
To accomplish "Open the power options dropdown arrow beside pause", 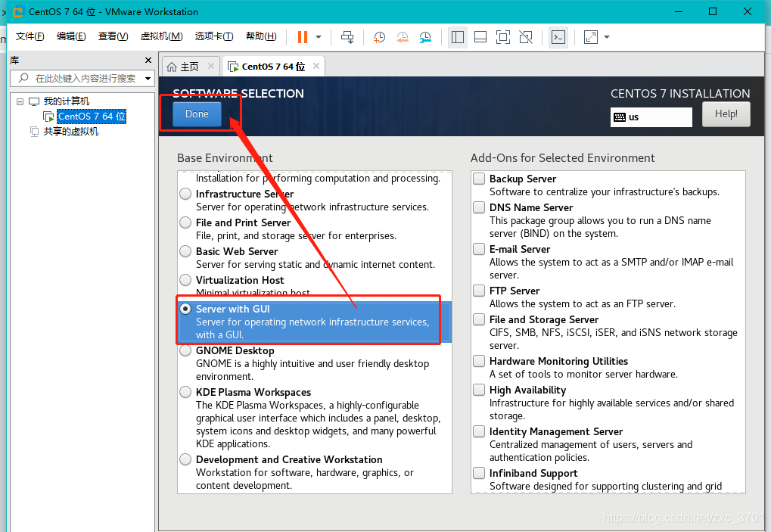I will 319,37.
